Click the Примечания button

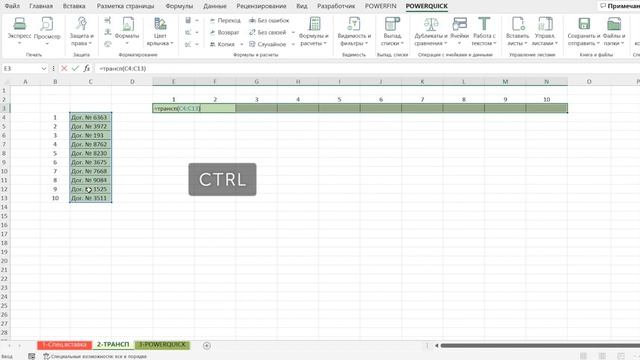click(x=620, y=6)
